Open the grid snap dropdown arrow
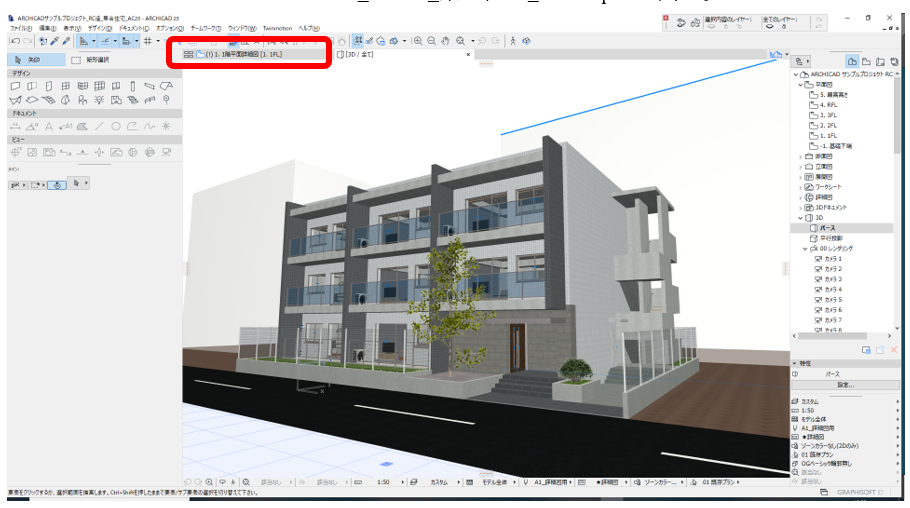Screen dimensions: 910x508 158,41
